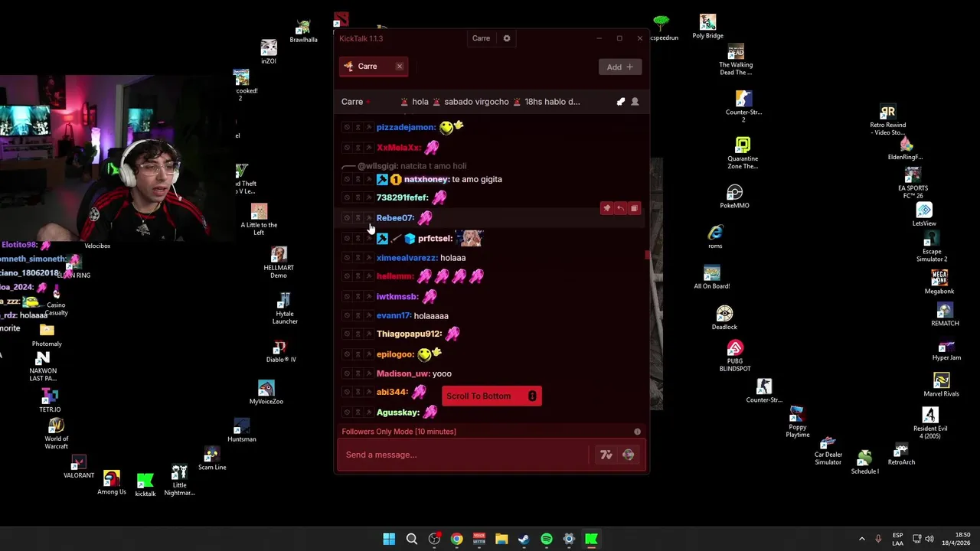Viewport: 980px width, 551px height.
Task: Open mod action gavel for natxhoney
Action: coord(368,180)
